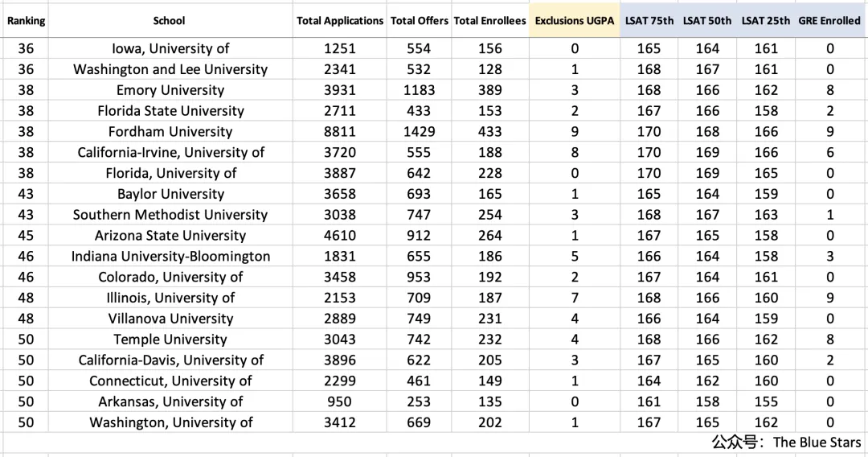Select Illinois exclusions UGPA value 7
This screenshot has height=457, width=868.
pos(575,298)
